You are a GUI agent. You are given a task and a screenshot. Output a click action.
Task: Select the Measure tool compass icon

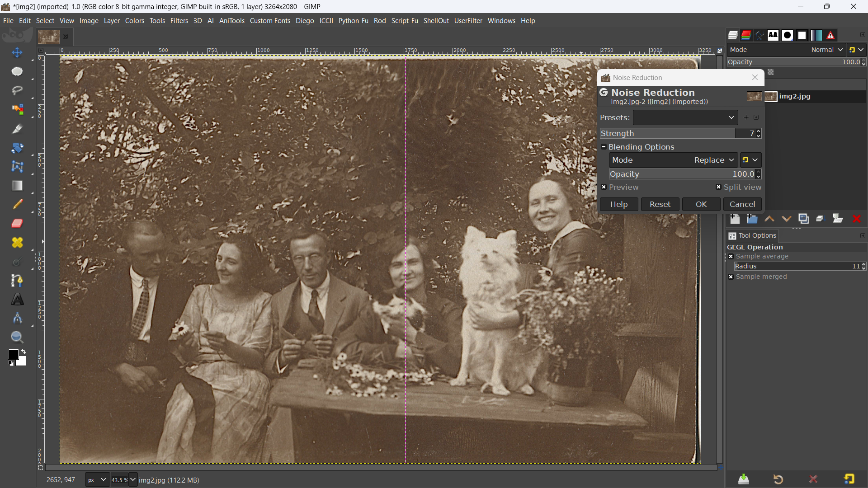(x=17, y=319)
